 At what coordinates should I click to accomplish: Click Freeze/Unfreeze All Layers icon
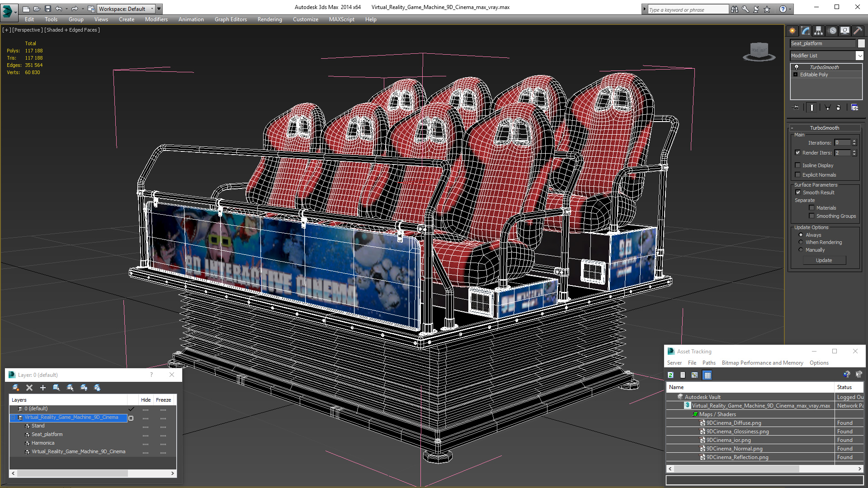(97, 388)
